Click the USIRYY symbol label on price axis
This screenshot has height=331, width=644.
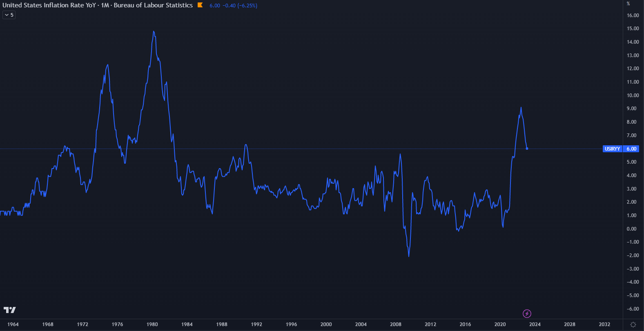(x=612, y=149)
